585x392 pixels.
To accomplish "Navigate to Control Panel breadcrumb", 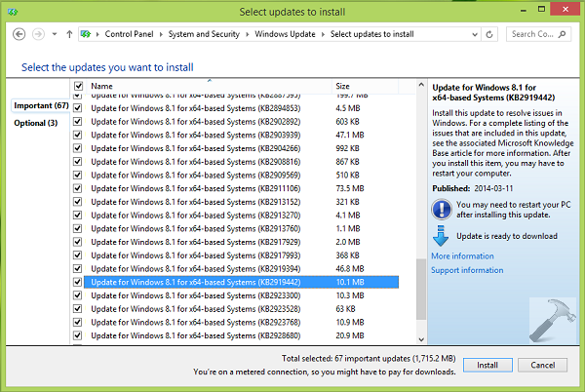I will (x=129, y=34).
